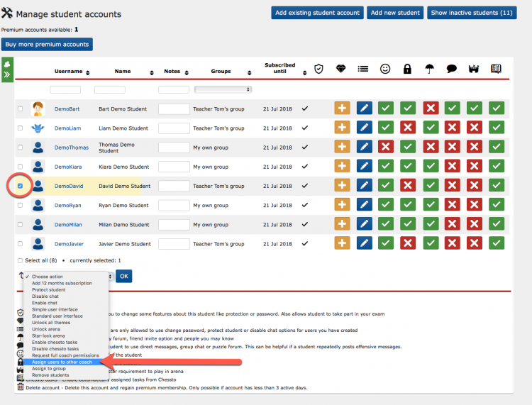Click the orange plus icon for DemoDavid

click(x=342, y=186)
